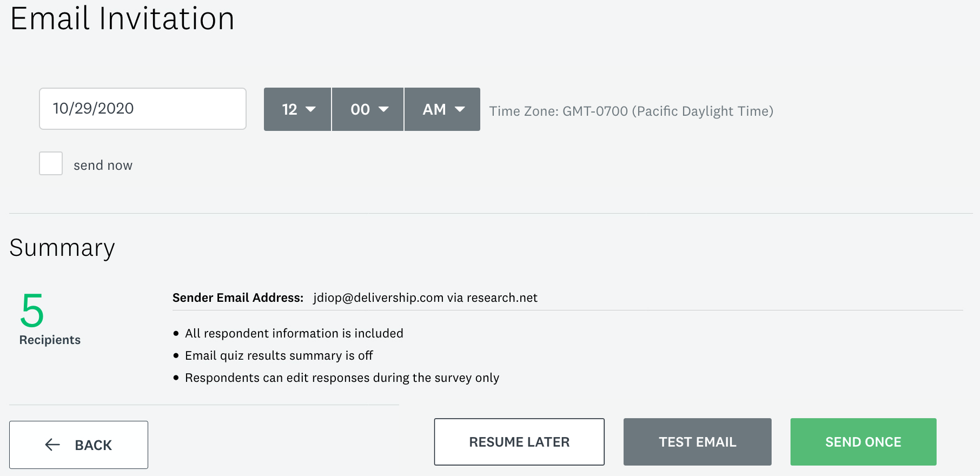Expand the minute selector chevron
Screen dimensions: 980x476
[x=384, y=109]
